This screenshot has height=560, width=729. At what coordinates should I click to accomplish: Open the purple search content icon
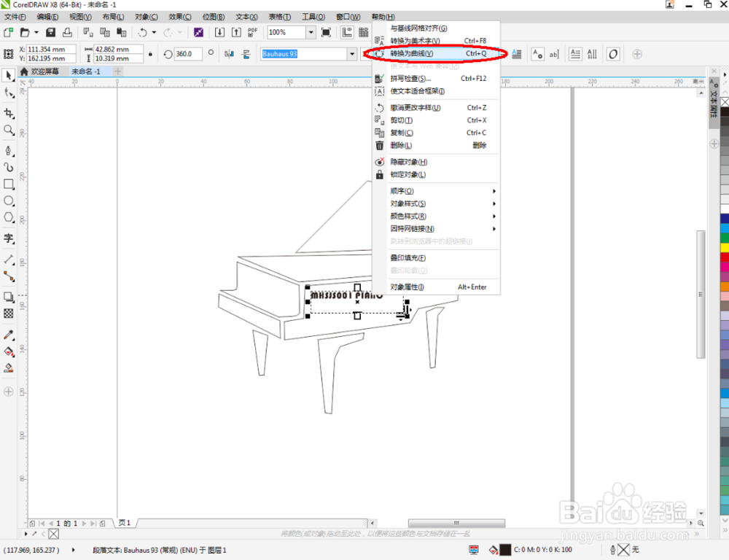198,32
